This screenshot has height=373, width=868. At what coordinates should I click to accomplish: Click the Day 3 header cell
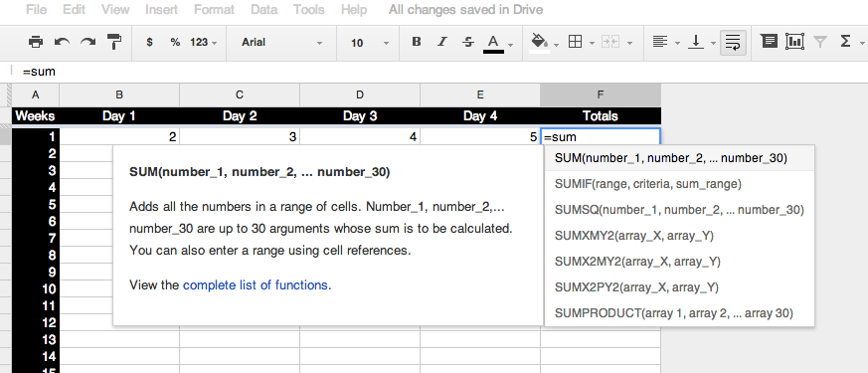360,116
